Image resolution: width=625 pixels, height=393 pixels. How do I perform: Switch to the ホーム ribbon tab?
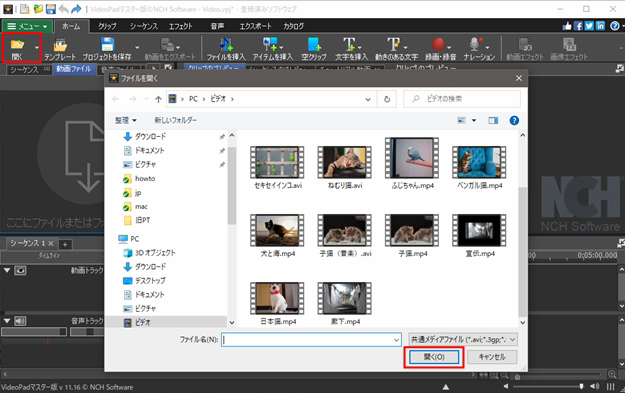click(71, 26)
